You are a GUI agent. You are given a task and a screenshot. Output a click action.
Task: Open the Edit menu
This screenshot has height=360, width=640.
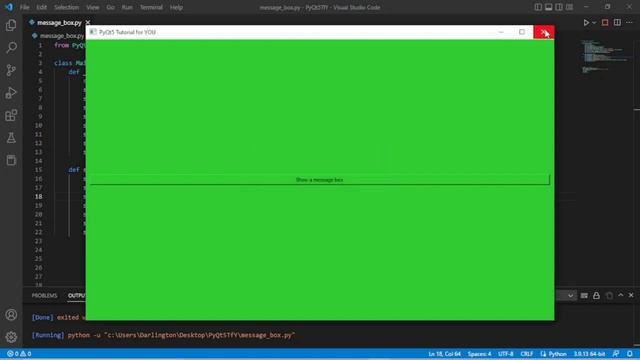(41, 7)
